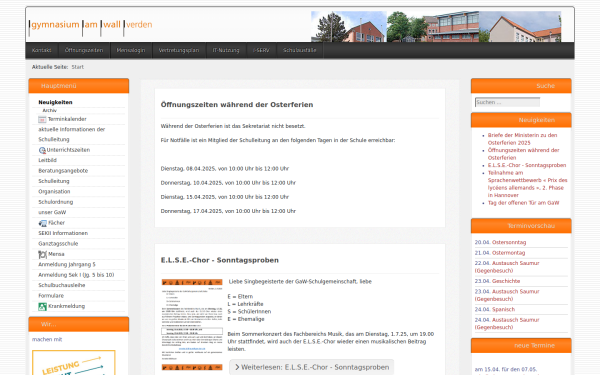This screenshot has width=600, height=375.
Task: Open Schulausfälle in navigation bar
Action: pyautogui.click(x=300, y=50)
